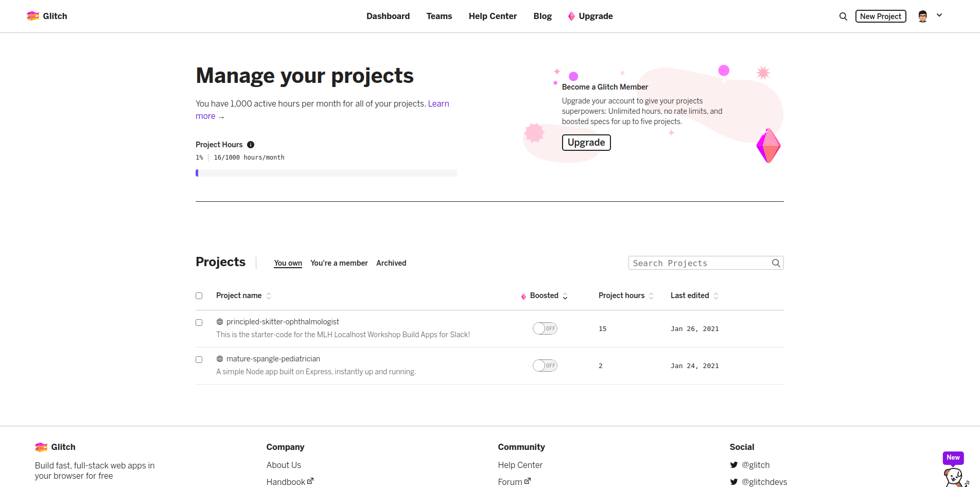Open @glitchdevs social link

764,482
